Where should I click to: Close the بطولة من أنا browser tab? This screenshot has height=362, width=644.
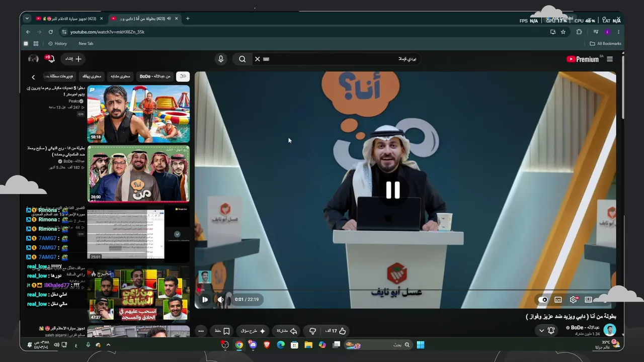pos(176,19)
